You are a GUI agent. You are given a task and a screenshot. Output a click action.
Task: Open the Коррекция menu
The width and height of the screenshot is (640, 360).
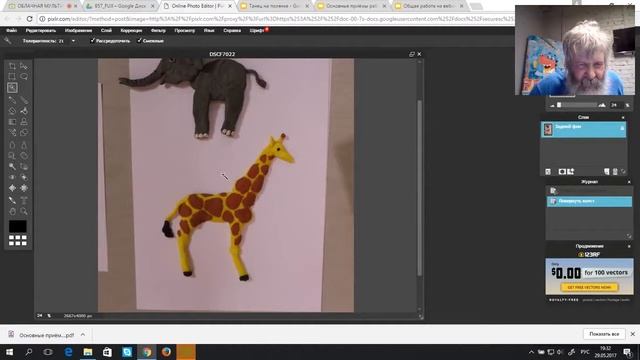131,31
